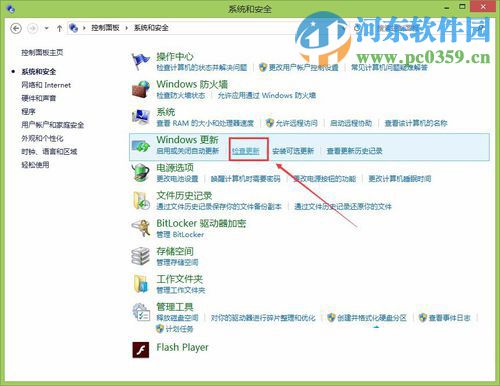
Task: Go back with the Back arrow button
Action: [16, 28]
